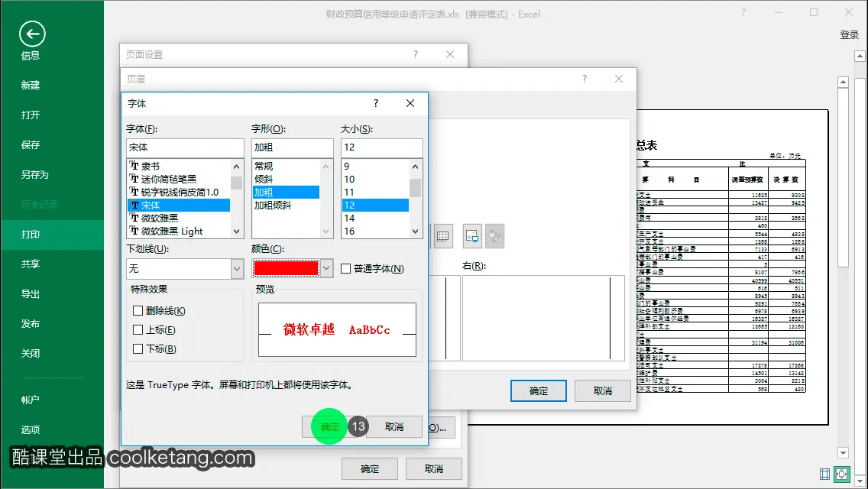This screenshot has width=868, height=489.
Task: Click the 大小 size input field
Action: tap(381, 147)
